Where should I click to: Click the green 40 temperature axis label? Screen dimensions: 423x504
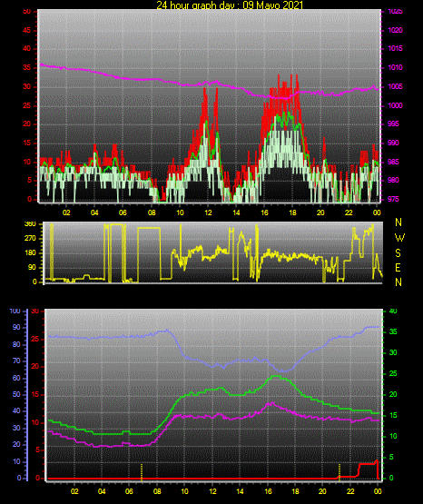pyautogui.click(x=393, y=311)
